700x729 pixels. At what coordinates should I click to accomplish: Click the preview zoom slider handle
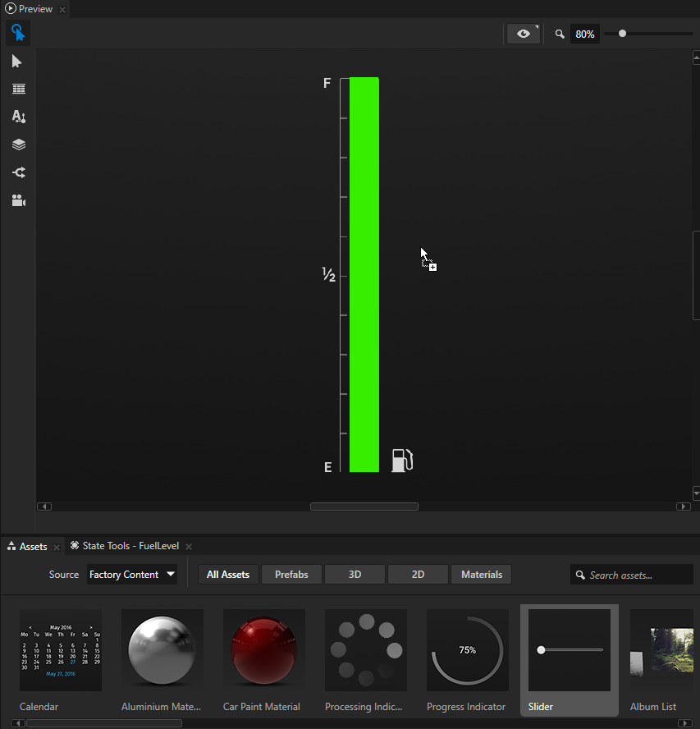coord(623,34)
